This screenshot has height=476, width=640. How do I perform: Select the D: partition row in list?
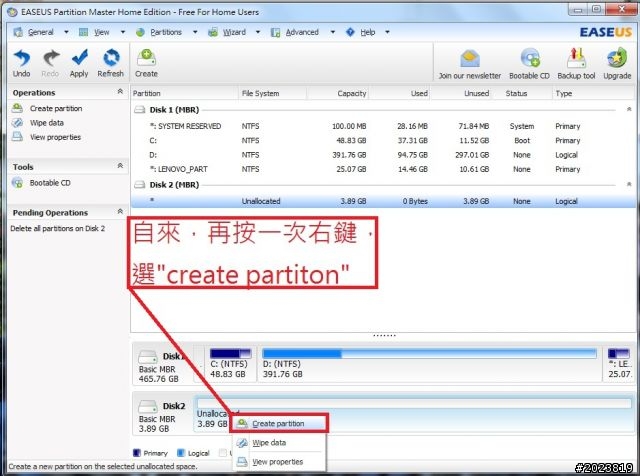pos(383,155)
